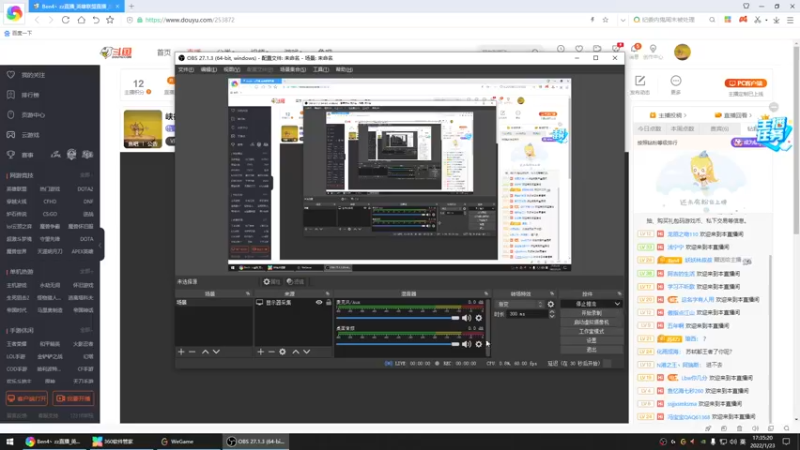800x450 pixels.
Task: Click PC客户端 download button
Action: point(745,83)
